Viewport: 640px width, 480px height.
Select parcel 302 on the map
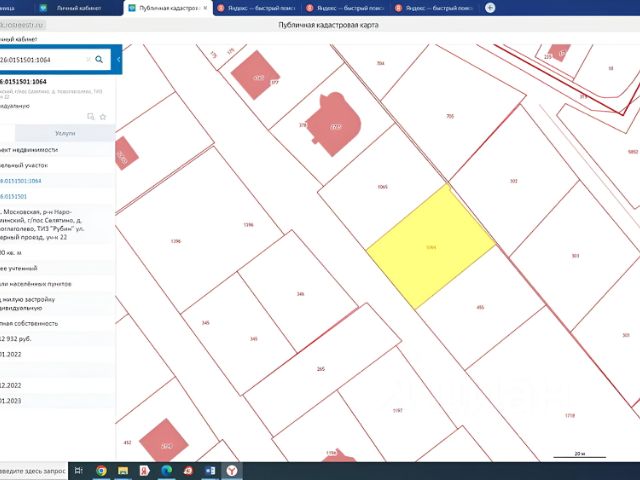pos(513,181)
